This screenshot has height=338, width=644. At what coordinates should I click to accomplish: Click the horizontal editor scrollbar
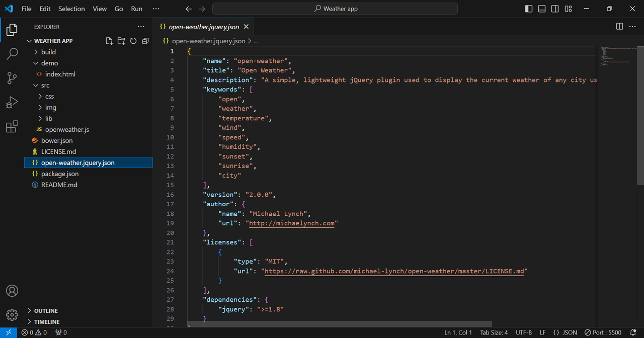340,324
